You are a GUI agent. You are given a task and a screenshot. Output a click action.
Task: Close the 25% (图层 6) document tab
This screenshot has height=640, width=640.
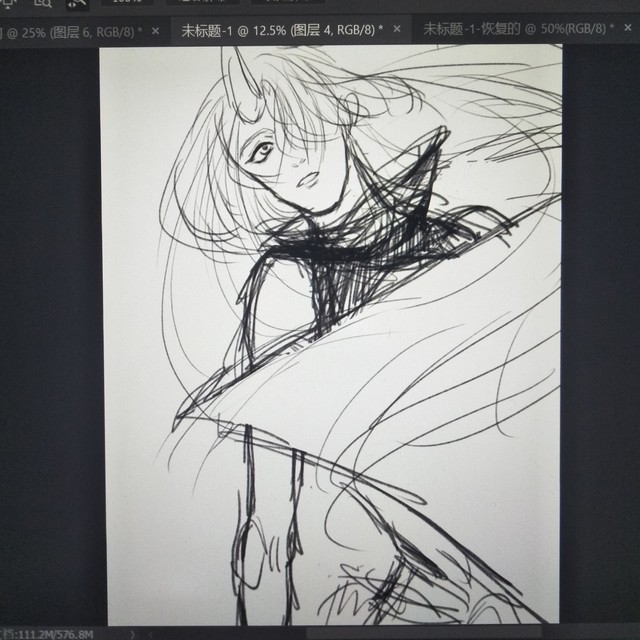155,31
